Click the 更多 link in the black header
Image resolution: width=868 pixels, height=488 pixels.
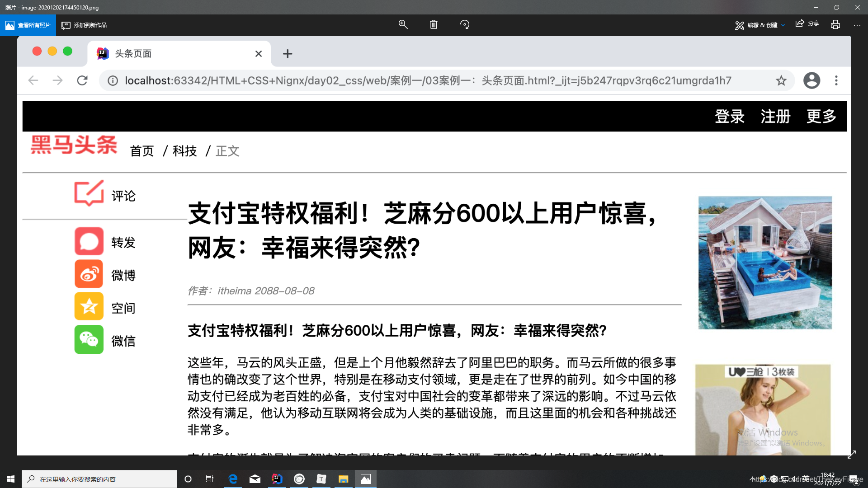pos(821,116)
